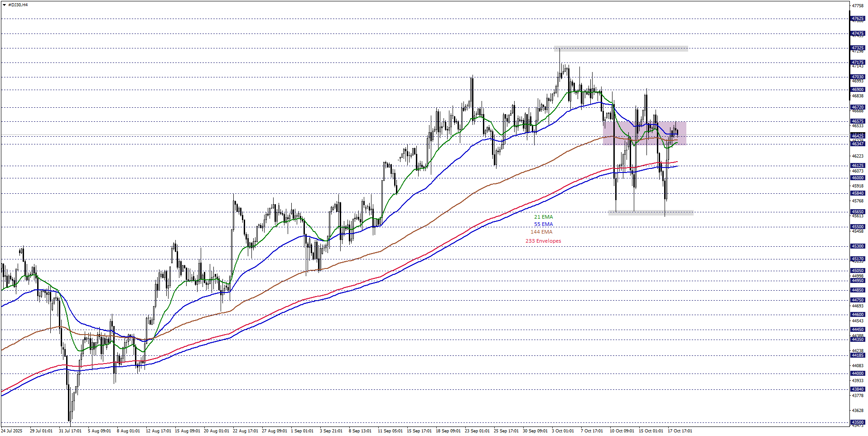Viewport: 868px width, 436px height.
Task: Select the blue "55 EMA" text label
Action: (543, 225)
